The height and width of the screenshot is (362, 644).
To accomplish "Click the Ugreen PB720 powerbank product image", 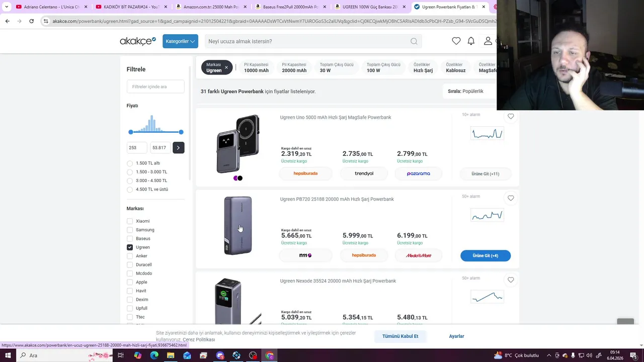I will pyautogui.click(x=238, y=226).
